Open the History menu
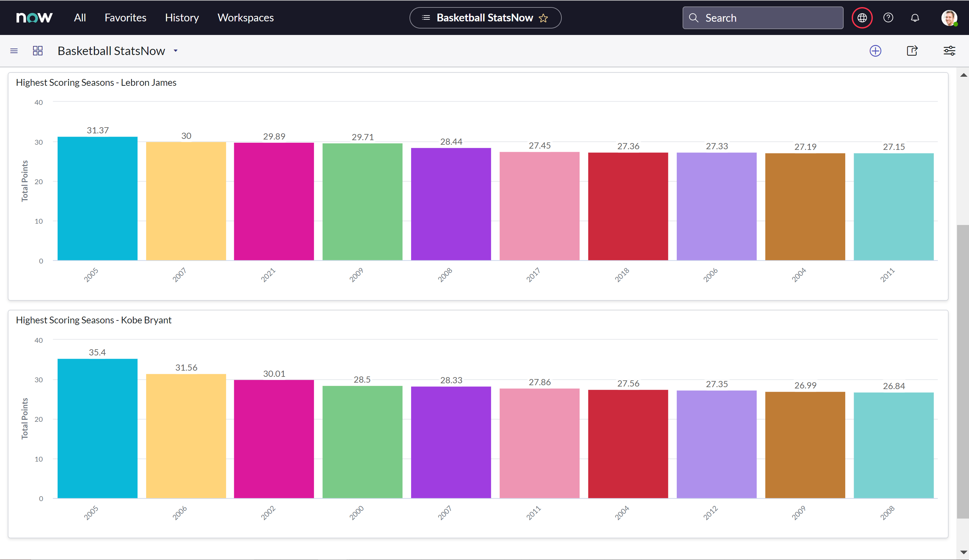 click(x=182, y=18)
